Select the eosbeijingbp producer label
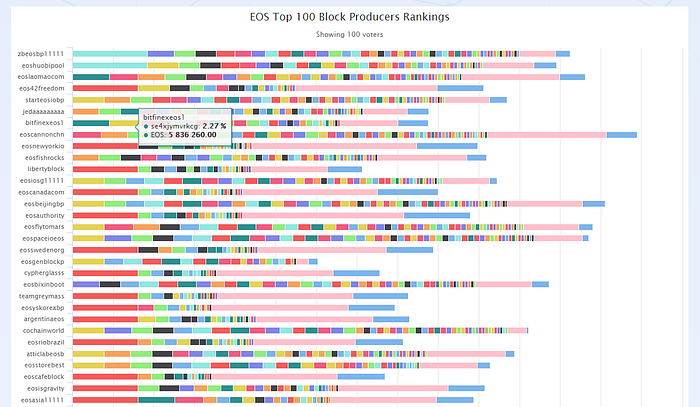 coord(44,204)
